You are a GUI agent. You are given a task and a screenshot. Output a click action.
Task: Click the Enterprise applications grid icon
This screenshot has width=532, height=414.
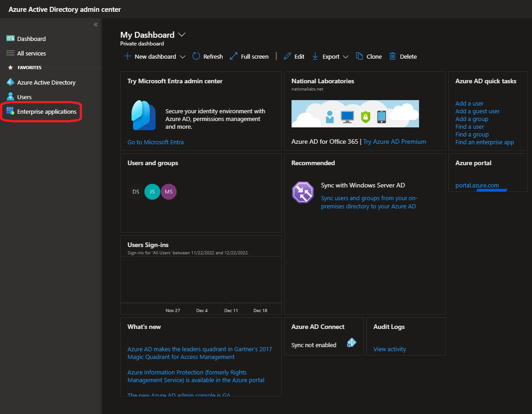[x=10, y=111]
